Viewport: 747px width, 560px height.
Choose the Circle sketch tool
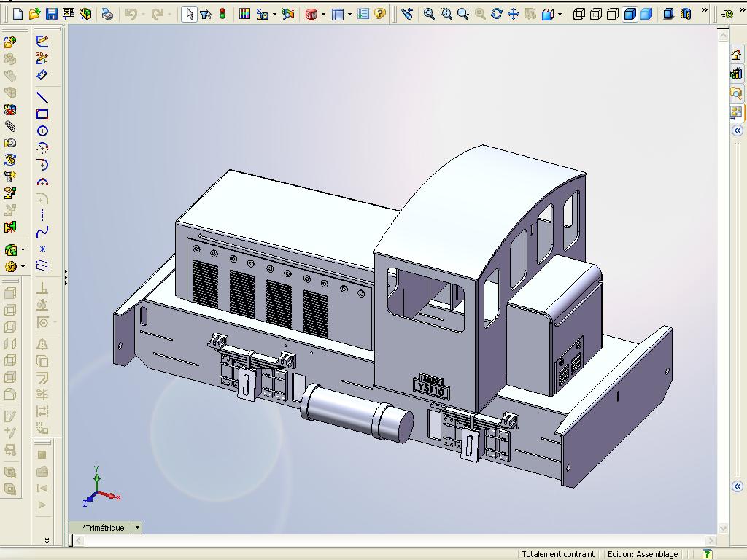[42, 131]
